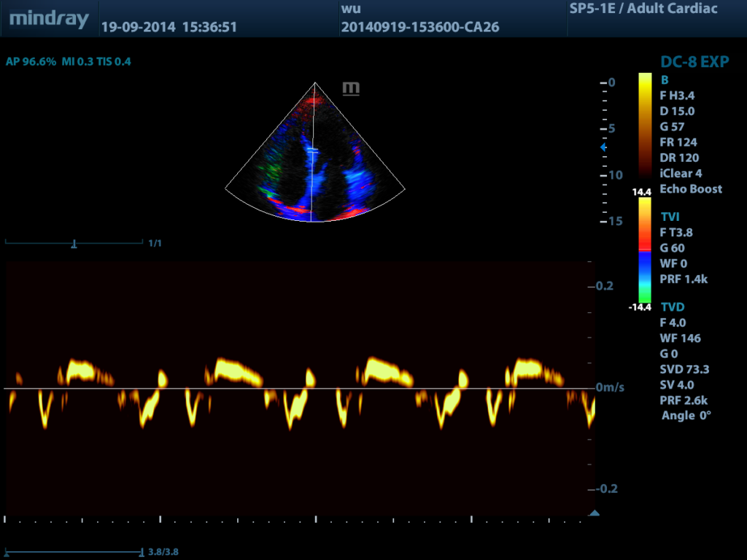The height and width of the screenshot is (560, 747).
Task: Click the "m" probe orientation marker
Action: (x=351, y=89)
